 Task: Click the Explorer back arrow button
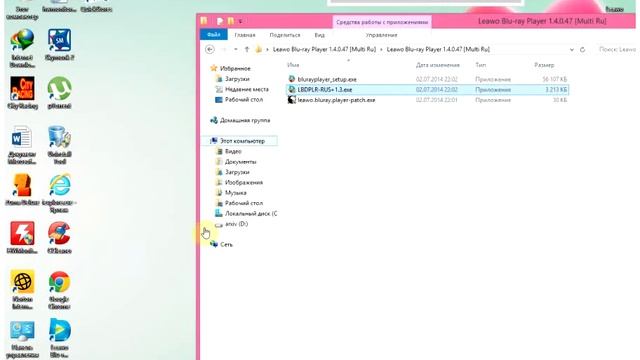tap(210, 49)
